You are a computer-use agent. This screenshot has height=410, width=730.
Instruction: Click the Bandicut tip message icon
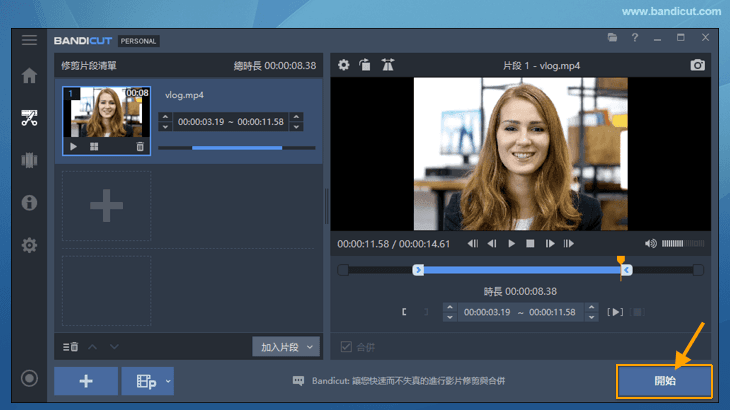298,381
